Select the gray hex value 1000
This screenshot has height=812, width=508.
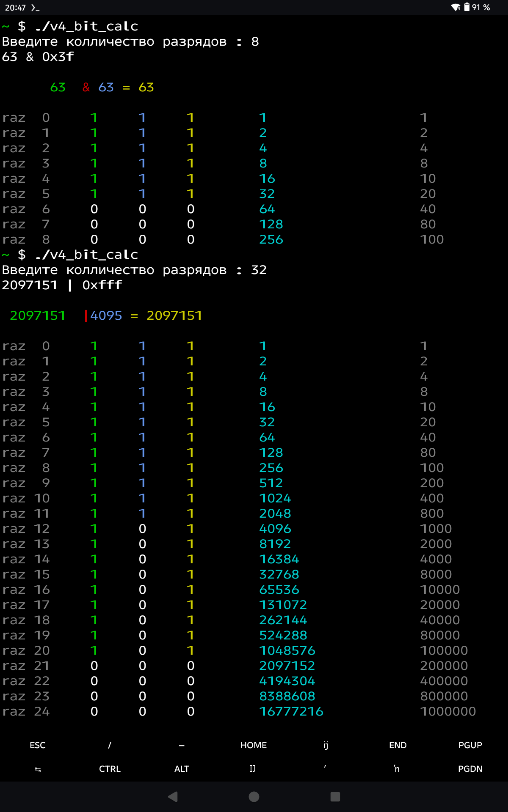(436, 529)
